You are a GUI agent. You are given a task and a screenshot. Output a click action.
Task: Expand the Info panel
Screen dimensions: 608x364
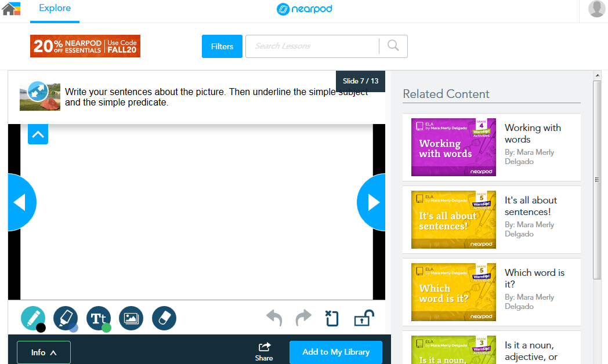(x=44, y=352)
